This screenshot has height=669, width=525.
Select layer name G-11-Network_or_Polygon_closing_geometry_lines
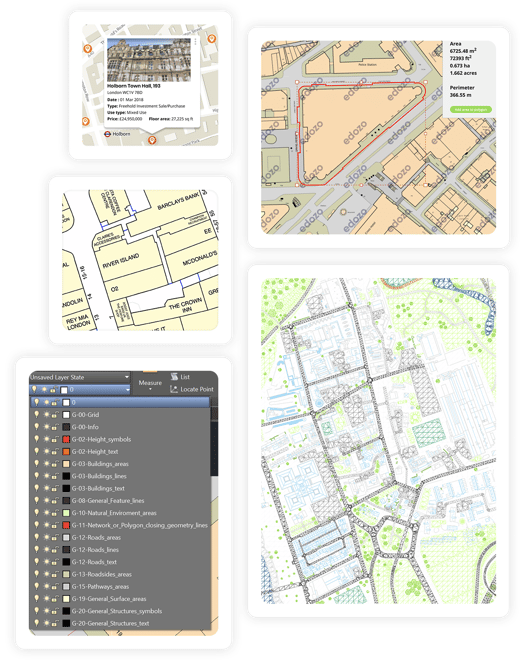click(x=140, y=525)
